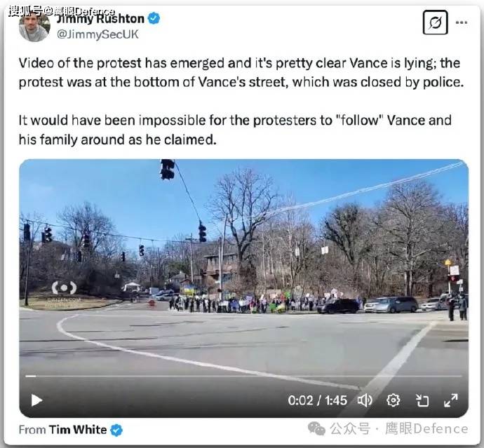The width and height of the screenshot is (484, 448).
Task: Play the protest video
Action: point(36,400)
